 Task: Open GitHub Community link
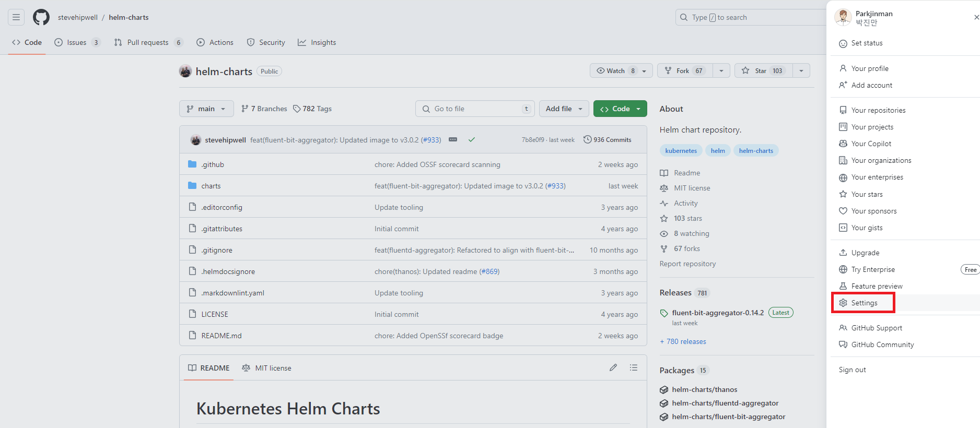pos(877,344)
